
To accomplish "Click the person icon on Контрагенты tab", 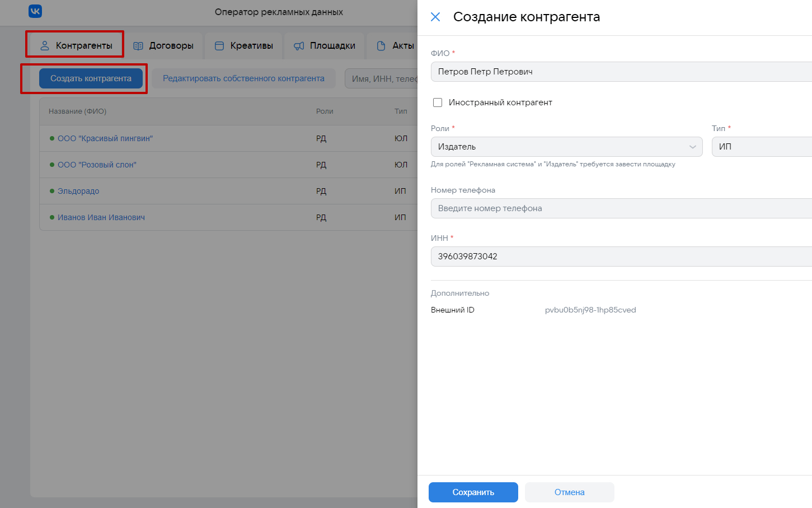I will [x=45, y=46].
